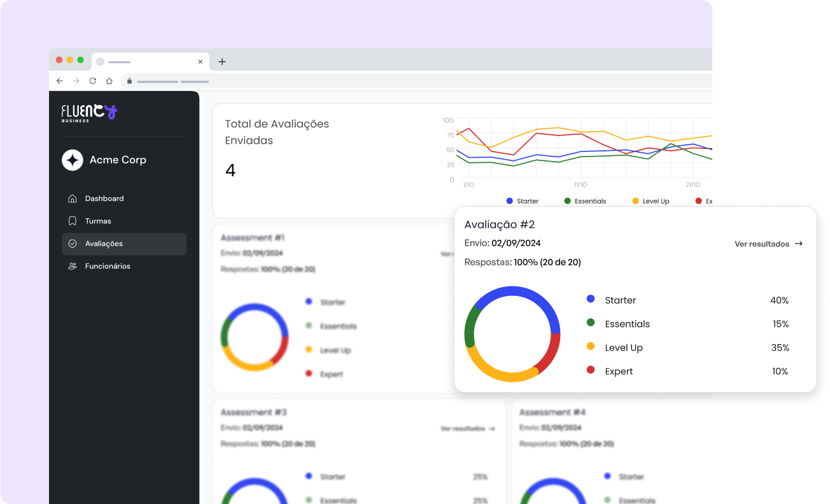
Task: Click the donut chart in Assessment #1 card
Action: (x=255, y=337)
